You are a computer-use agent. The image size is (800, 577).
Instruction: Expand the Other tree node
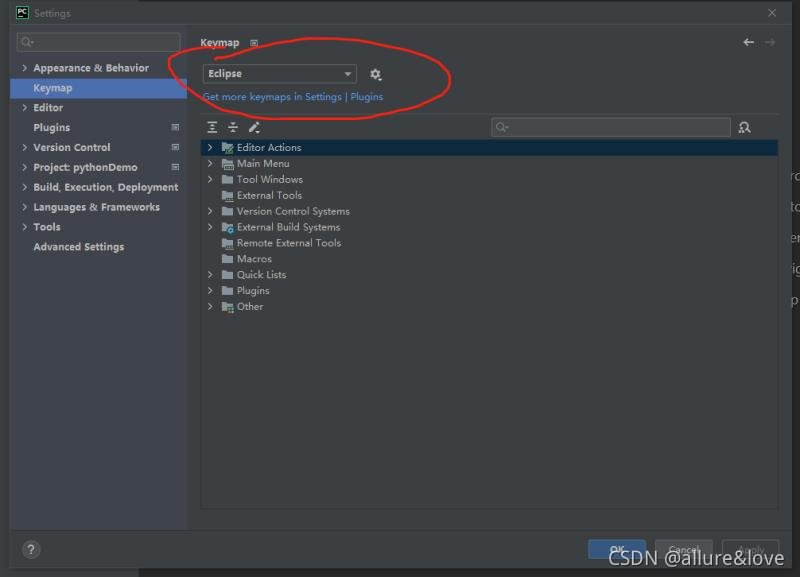coord(210,307)
